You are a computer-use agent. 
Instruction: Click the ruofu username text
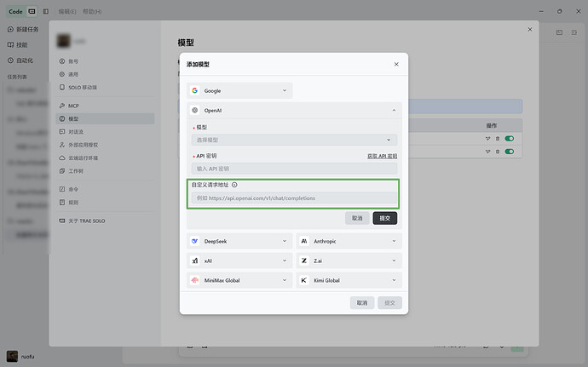tap(28, 357)
